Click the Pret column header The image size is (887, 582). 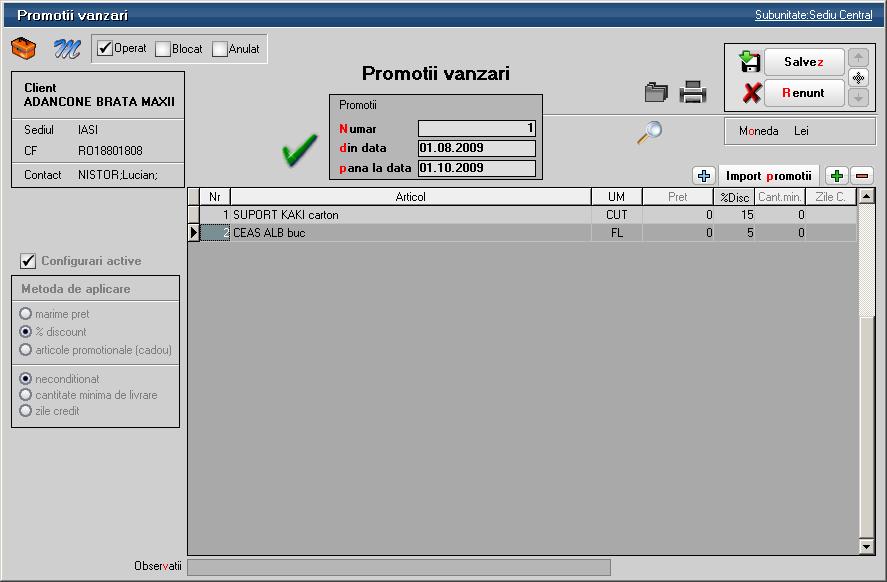tap(678, 197)
